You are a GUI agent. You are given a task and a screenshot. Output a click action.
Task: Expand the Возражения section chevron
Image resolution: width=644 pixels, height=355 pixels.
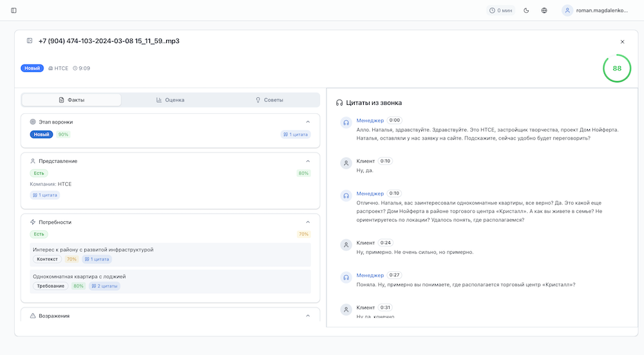coord(308,316)
